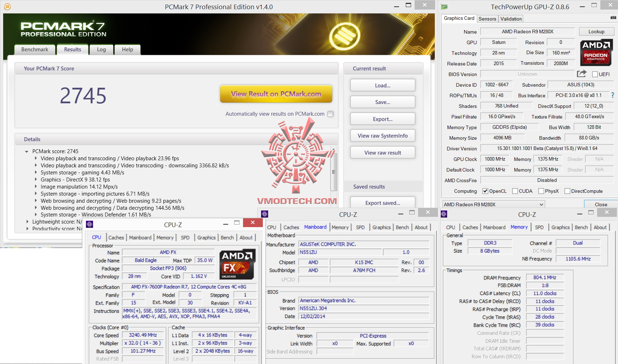Click the Lookup button in GPU-Z
This screenshot has height=364, width=618.
[x=596, y=31]
